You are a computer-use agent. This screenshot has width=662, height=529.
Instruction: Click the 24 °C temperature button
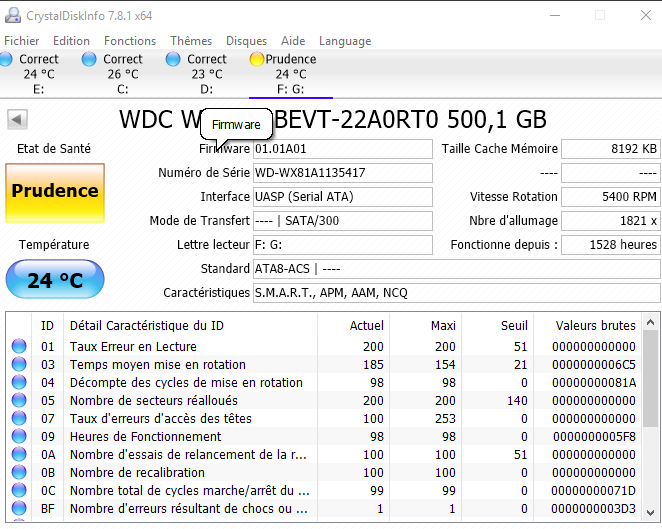55,279
